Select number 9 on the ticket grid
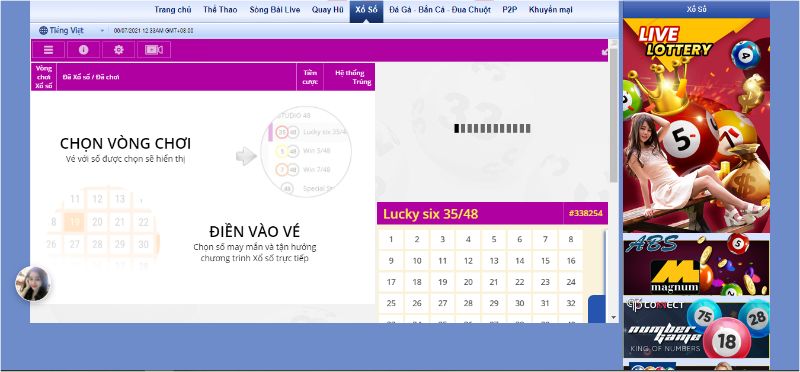This screenshot has height=372, width=800. (391, 261)
